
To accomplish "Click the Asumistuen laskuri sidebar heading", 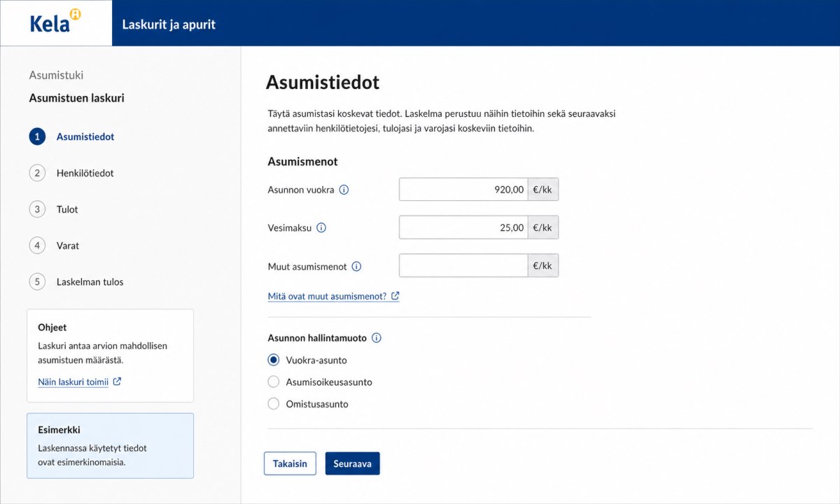I will [77, 98].
